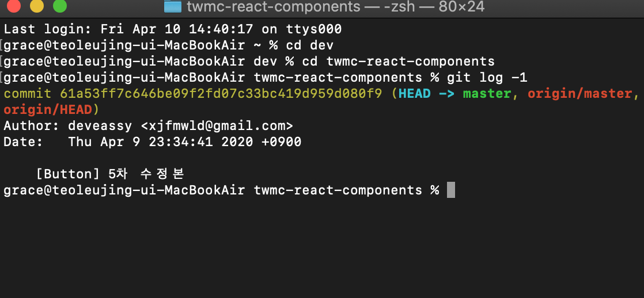Image resolution: width=644 pixels, height=298 pixels.
Task: Click the cyan HEAD -> pointer text
Action: [x=427, y=94]
